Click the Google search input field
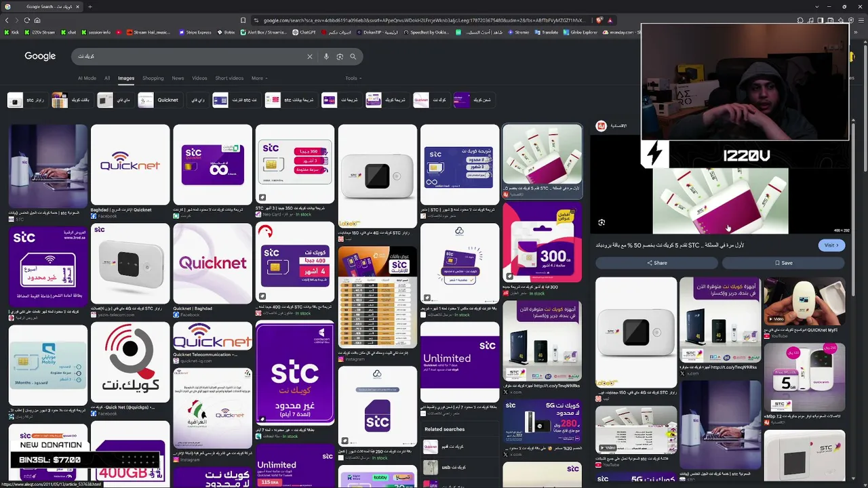868x488 pixels. [x=190, y=57]
